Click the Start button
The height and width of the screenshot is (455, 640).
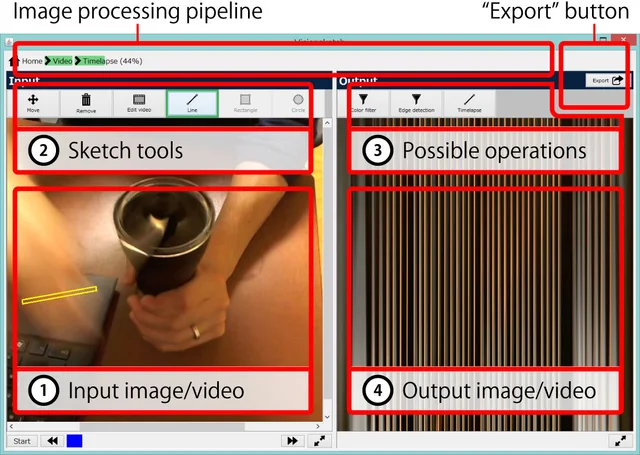tap(22, 441)
